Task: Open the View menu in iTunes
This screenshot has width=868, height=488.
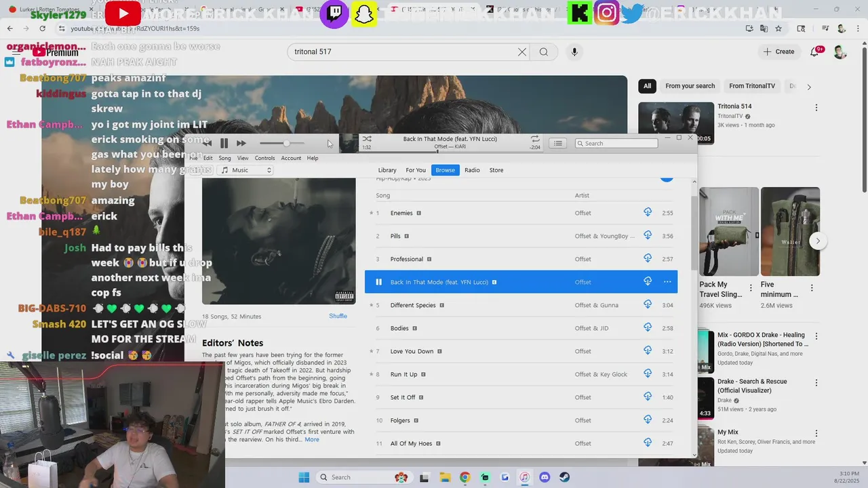Action: tap(243, 158)
